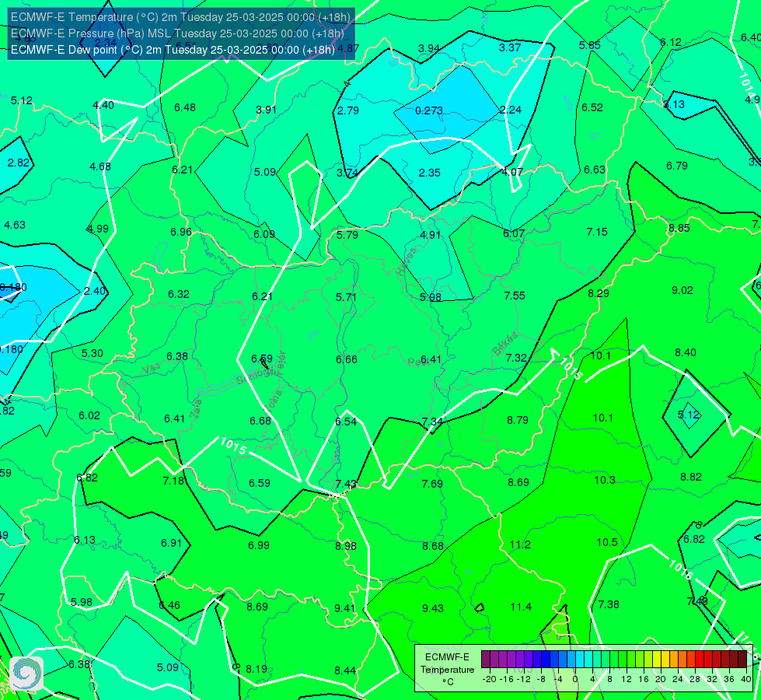Click the ECMWF-E Temperature °C legend title

(x=447, y=670)
